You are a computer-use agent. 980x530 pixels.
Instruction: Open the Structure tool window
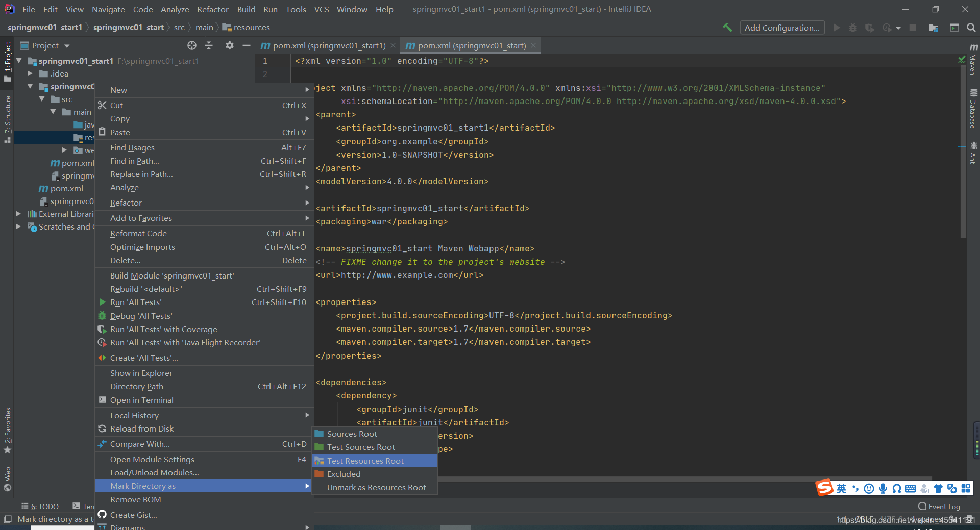[x=8, y=119]
